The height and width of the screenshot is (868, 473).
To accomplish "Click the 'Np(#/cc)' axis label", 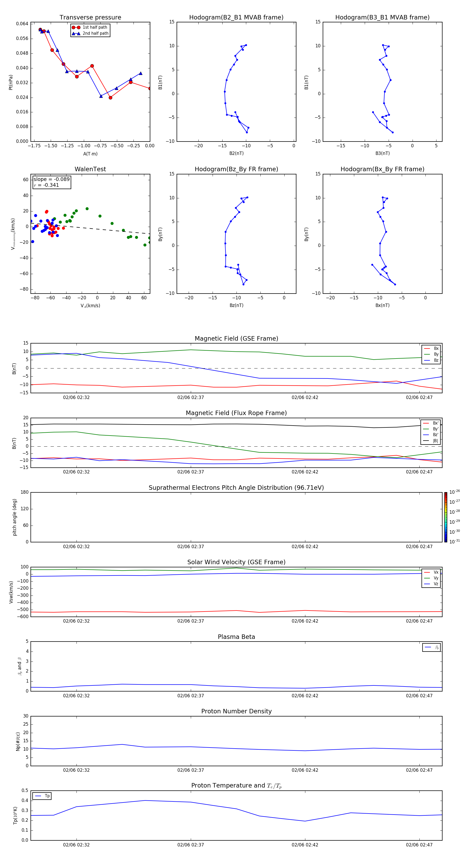I will (x=18, y=741).
